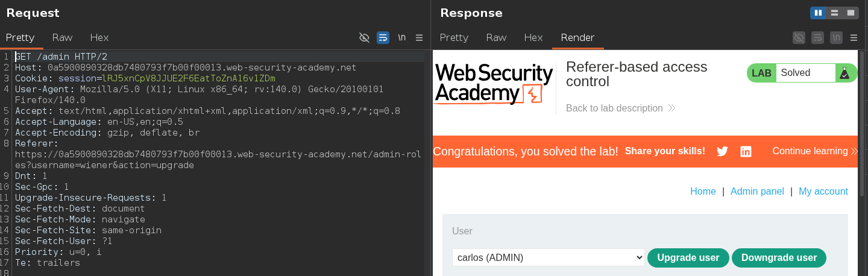This screenshot has width=868, height=276.
Task: Click \n newline icon in Response panel
Action: point(836,37)
